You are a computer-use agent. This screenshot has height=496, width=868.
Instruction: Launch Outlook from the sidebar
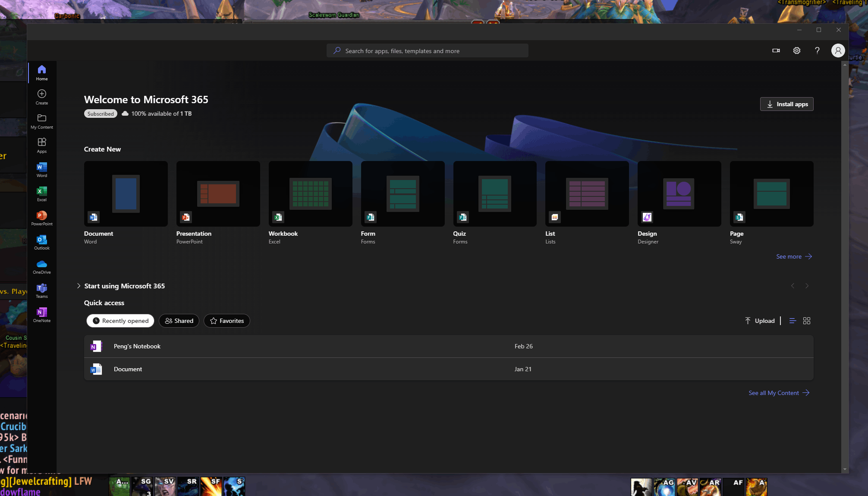tap(42, 242)
